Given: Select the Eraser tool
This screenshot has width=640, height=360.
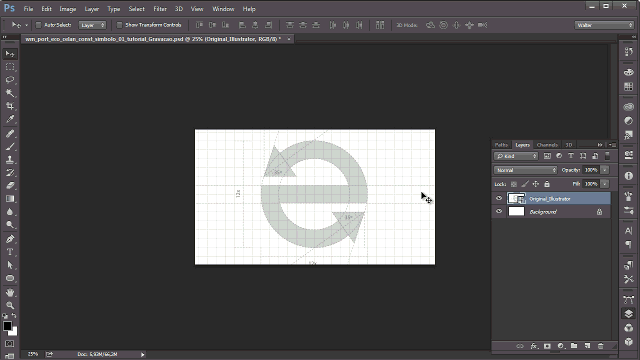Looking at the screenshot, I should click(x=10, y=186).
